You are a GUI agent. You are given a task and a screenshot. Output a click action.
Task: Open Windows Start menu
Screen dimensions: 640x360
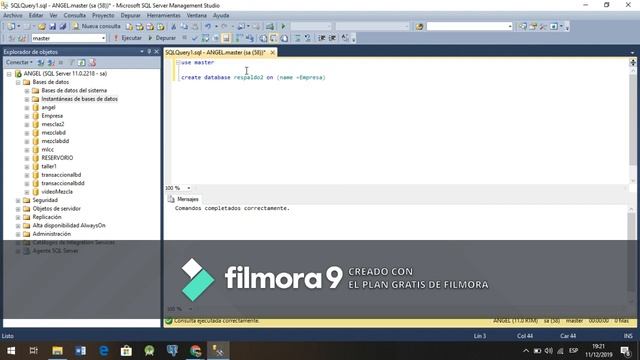[x=11, y=351]
